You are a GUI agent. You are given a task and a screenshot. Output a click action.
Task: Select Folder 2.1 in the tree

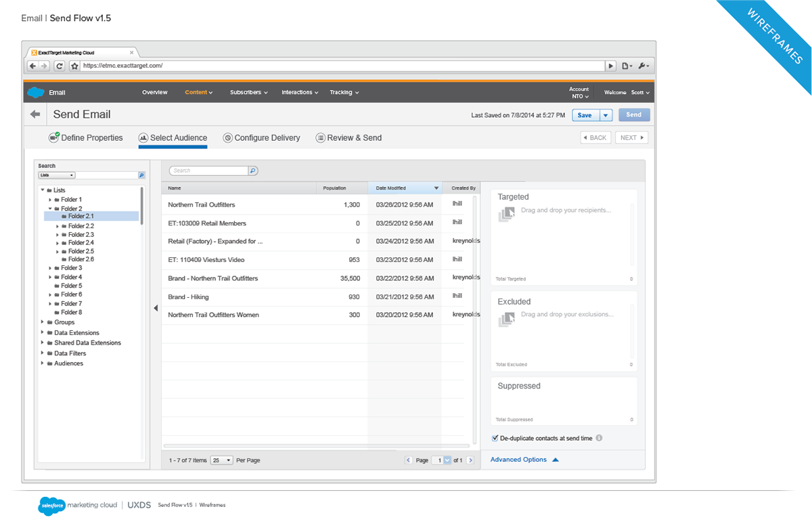click(x=91, y=217)
